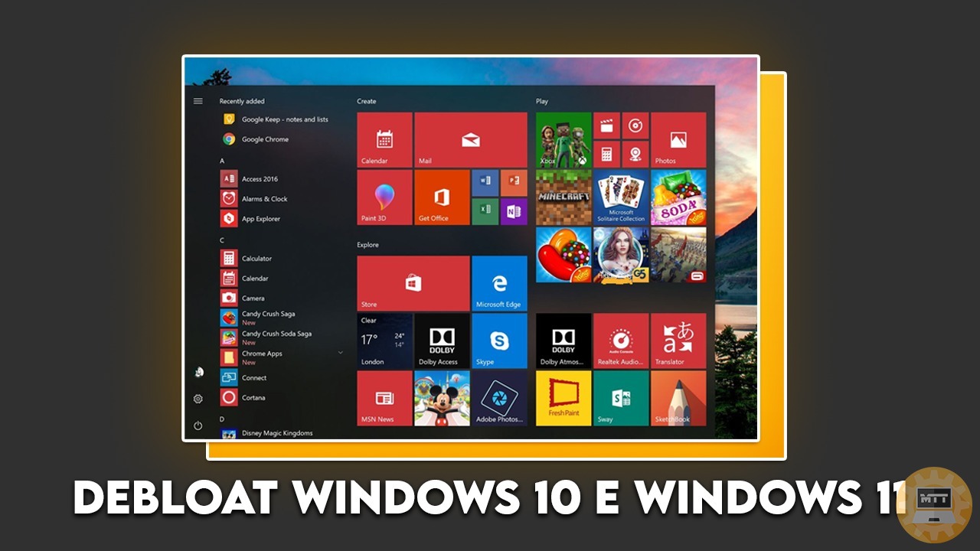
Task: Open the OneNote small tile
Action: point(514,211)
